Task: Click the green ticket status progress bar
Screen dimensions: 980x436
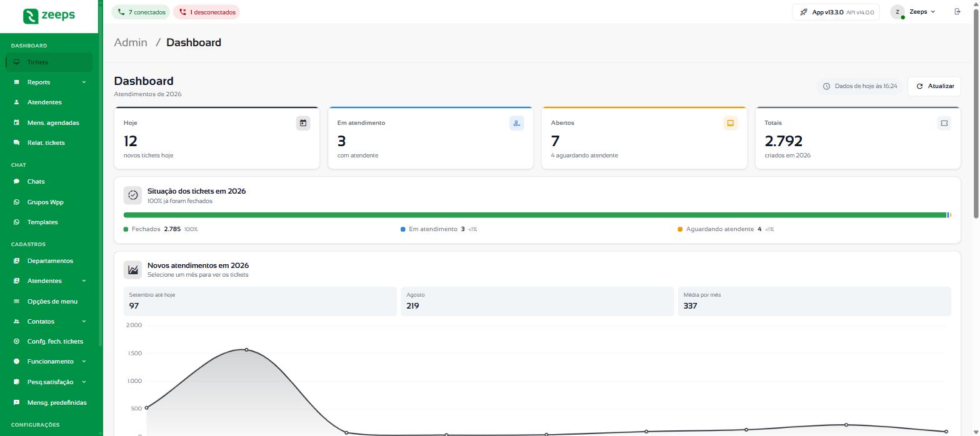Action: click(535, 215)
